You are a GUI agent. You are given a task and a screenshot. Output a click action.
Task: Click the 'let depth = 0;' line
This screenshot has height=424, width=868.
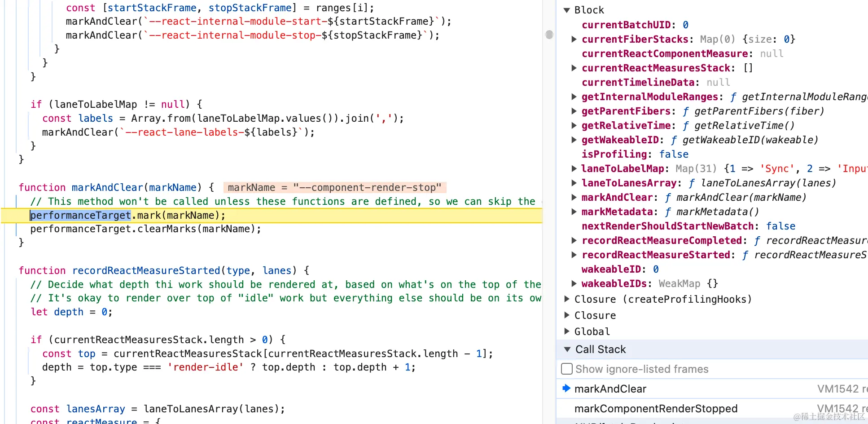[71, 312]
